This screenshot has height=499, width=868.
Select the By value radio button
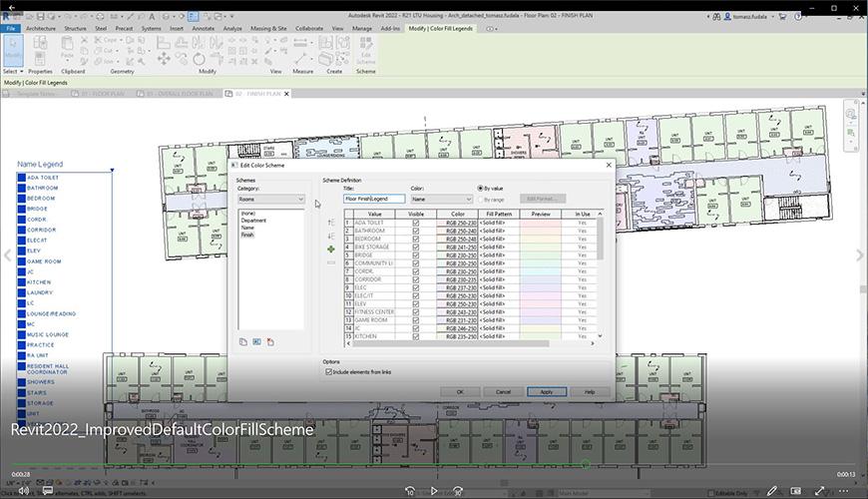point(480,189)
